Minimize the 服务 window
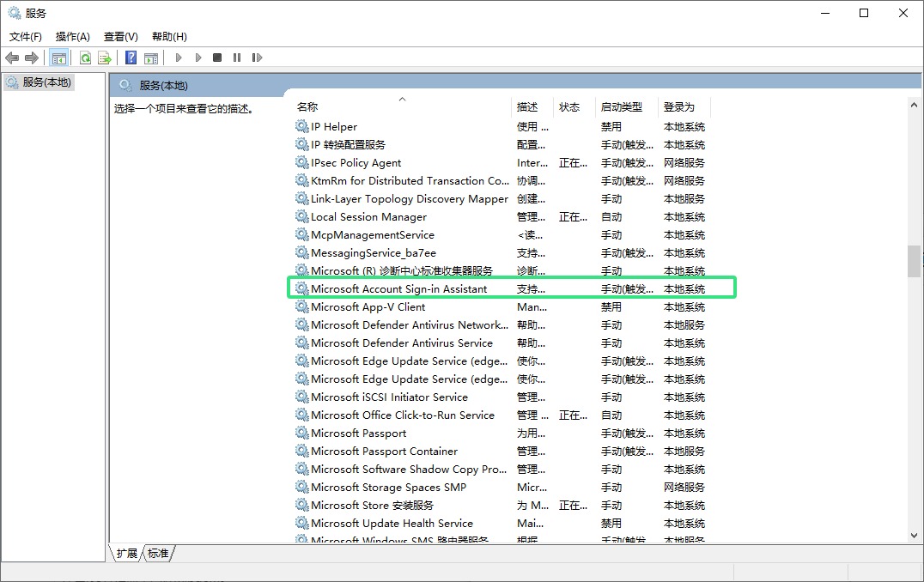924x582 pixels. tap(825, 13)
